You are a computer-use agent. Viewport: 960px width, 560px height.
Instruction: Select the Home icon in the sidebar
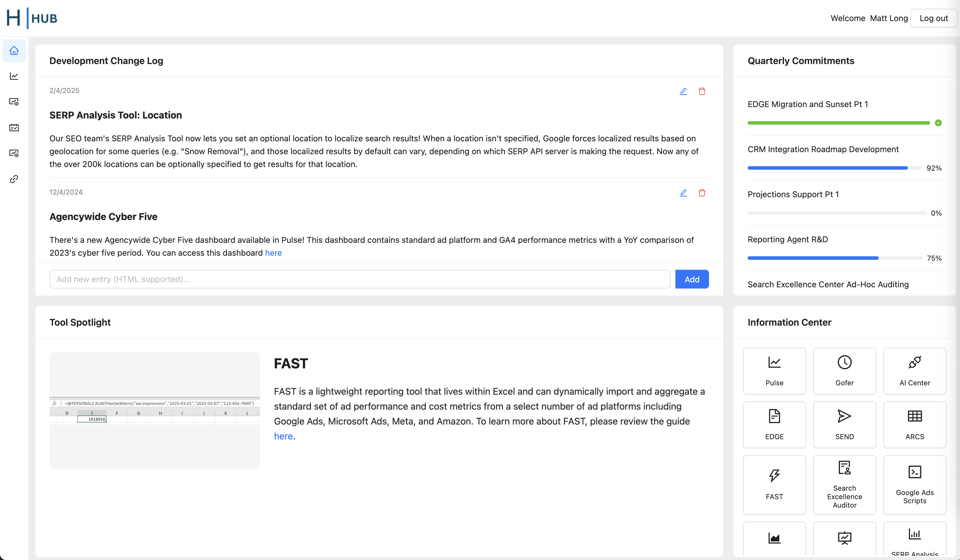tap(14, 51)
